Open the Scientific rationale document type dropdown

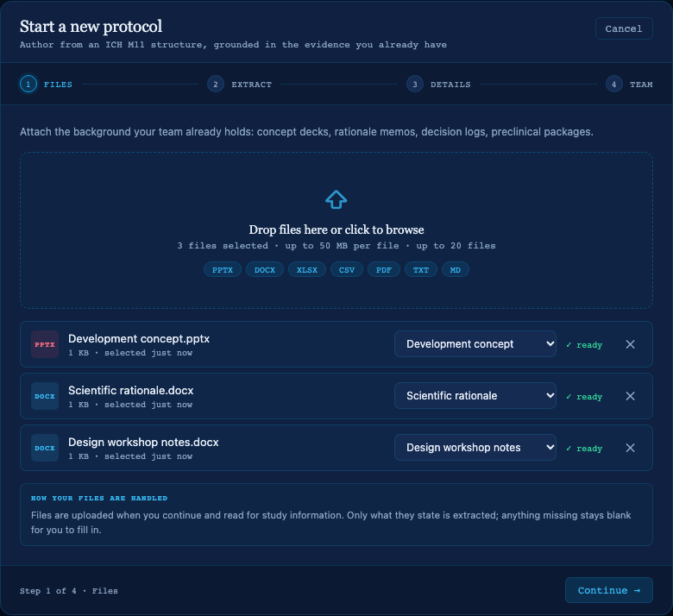pos(475,396)
